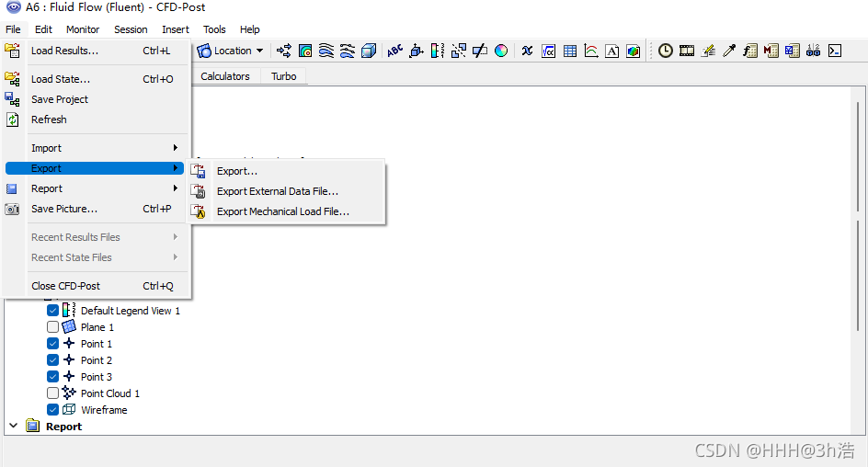868x467 pixels.
Task: Open the Color Map wheel icon
Action: (501, 51)
